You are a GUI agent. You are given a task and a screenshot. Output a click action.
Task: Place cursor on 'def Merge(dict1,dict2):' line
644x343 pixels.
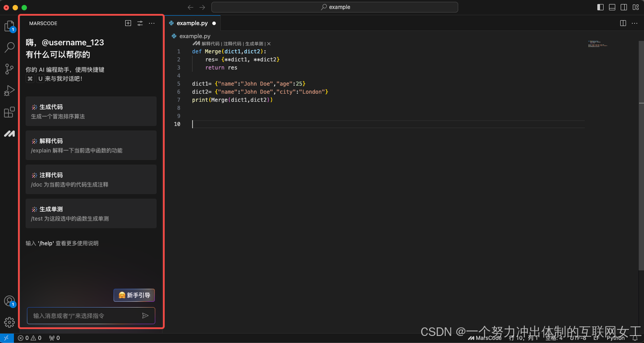tap(229, 51)
